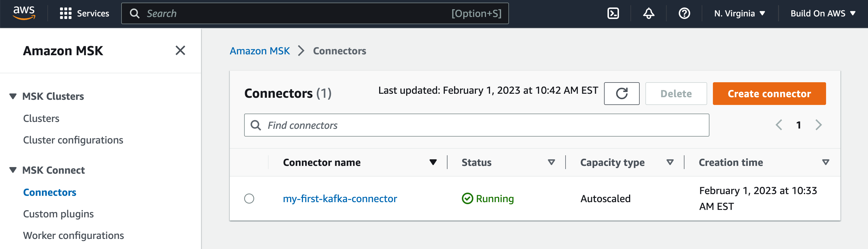Collapse the MSK Clusters section
Screen dimensions: 868x249
tap(13, 96)
